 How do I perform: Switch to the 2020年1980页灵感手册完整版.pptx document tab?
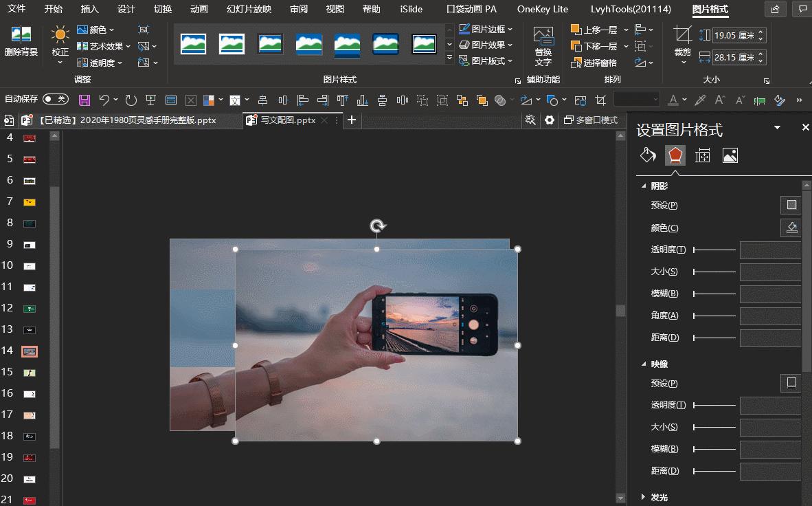point(127,120)
